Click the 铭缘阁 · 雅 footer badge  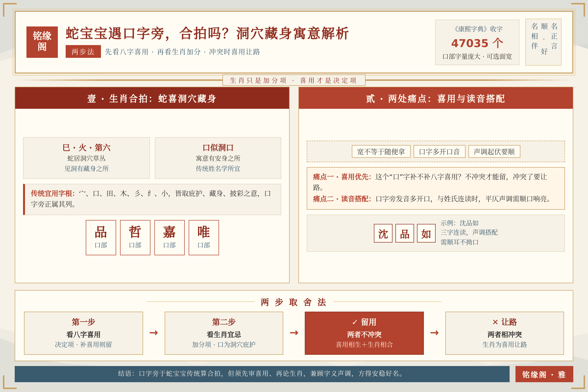pos(544,374)
